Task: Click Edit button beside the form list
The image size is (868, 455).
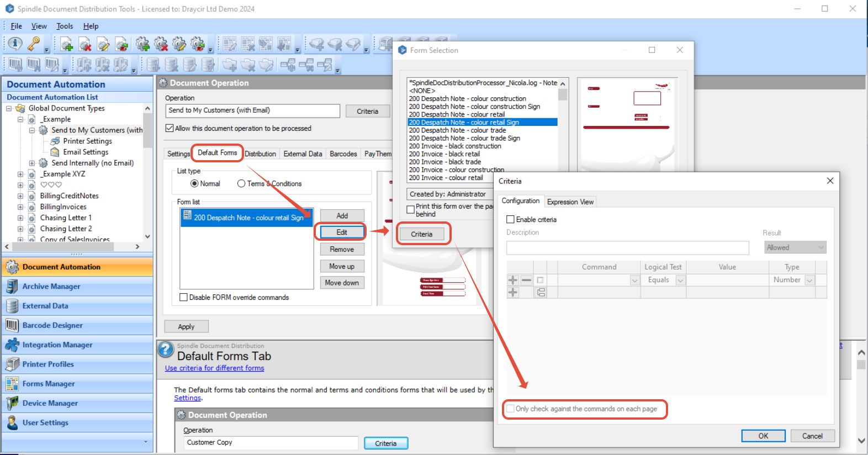Action: (x=342, y=232)
